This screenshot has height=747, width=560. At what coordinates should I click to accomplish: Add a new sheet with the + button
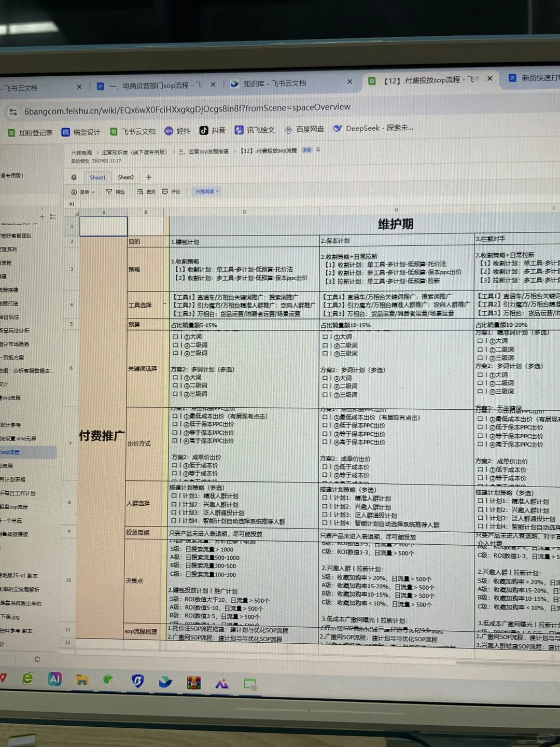click(x=149, y=177)
